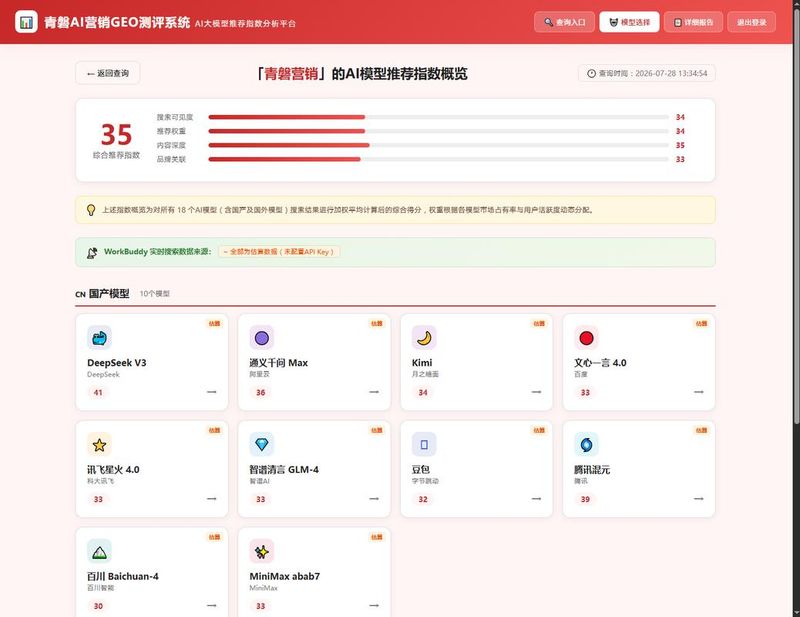Click the 10个模型 count label
Screen dimensions: 800x617
coord(155,294)
